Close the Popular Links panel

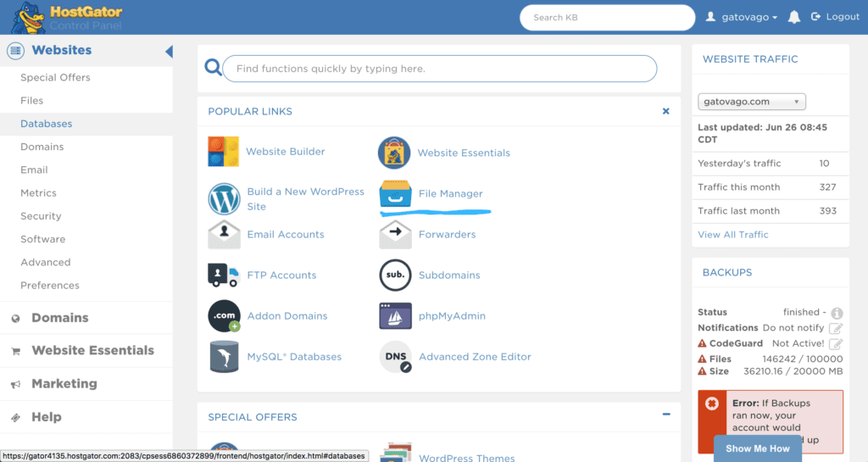[x=666, y=111]
